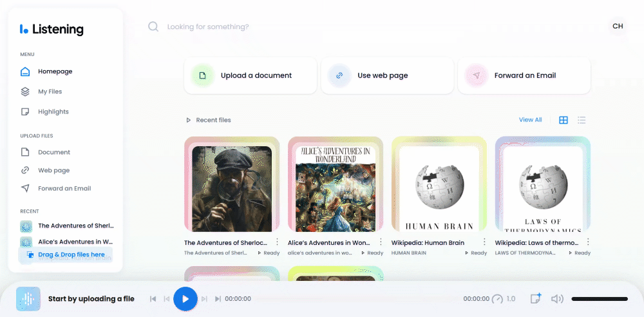Open options for Wikipedia: Human Brain
This screenshot has width=644, height=317.
click(484, 242)
